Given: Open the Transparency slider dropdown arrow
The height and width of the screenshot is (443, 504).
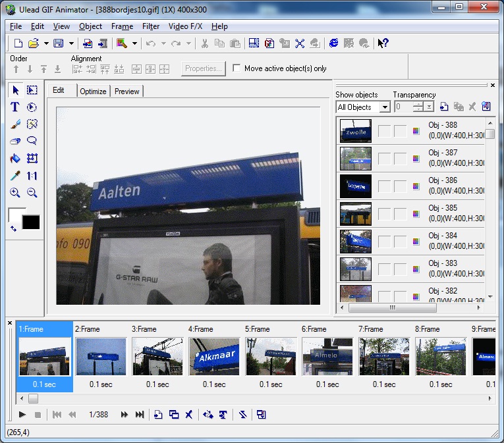Looking at the screenshot, I should click(429, 107).
